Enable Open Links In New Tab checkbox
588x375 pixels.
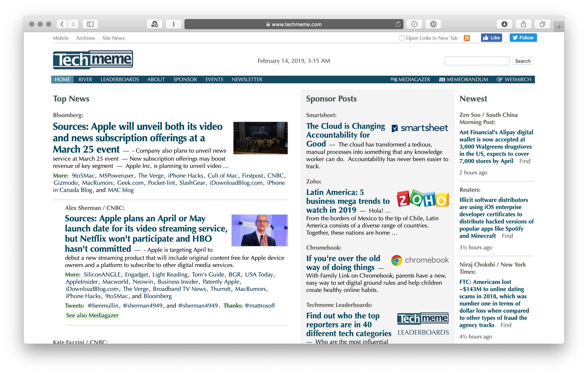tap(402, 38)
